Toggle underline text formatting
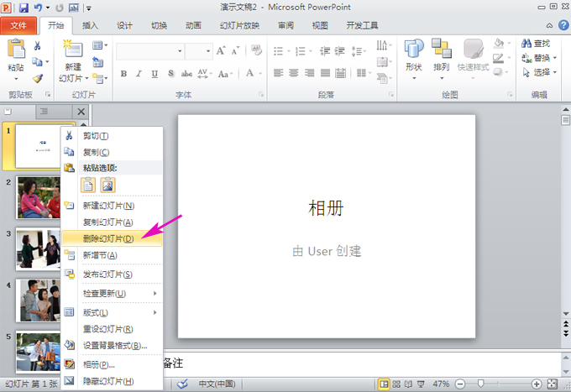This screenshot has height=392, width=571. (155, 74)
